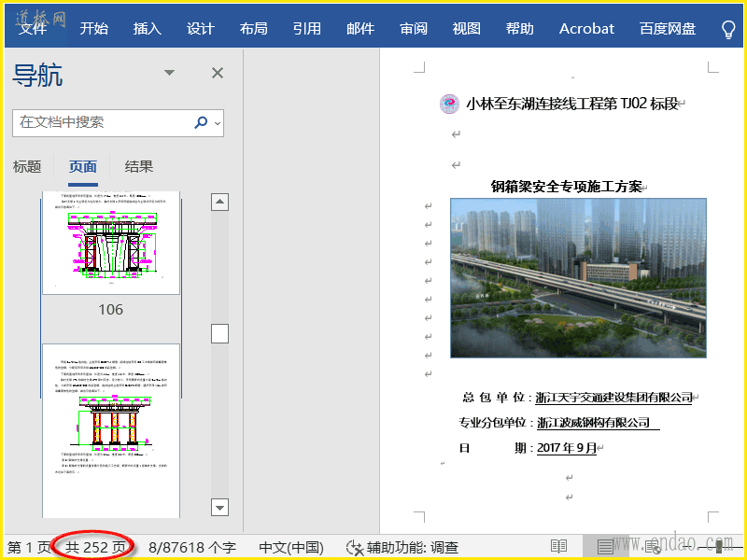Click the 8/87618 个字 word count
This screenshot has width=747, height=560.
point(192,548)
